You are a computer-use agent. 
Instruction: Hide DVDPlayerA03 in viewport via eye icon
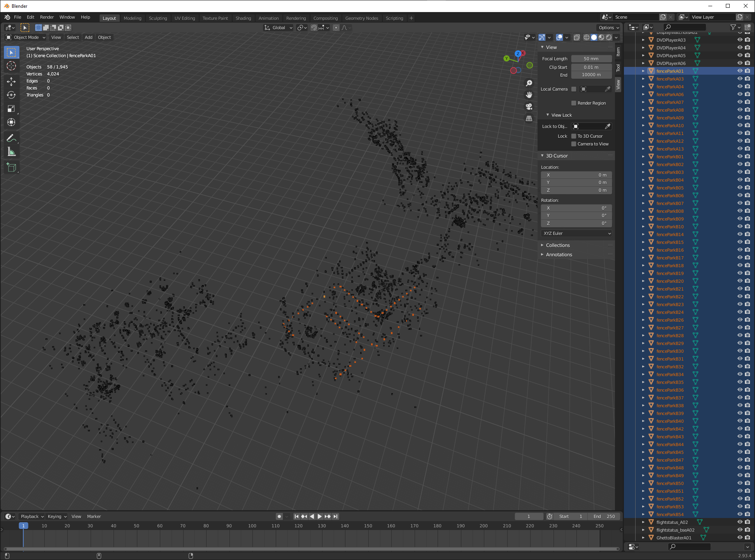740,40
